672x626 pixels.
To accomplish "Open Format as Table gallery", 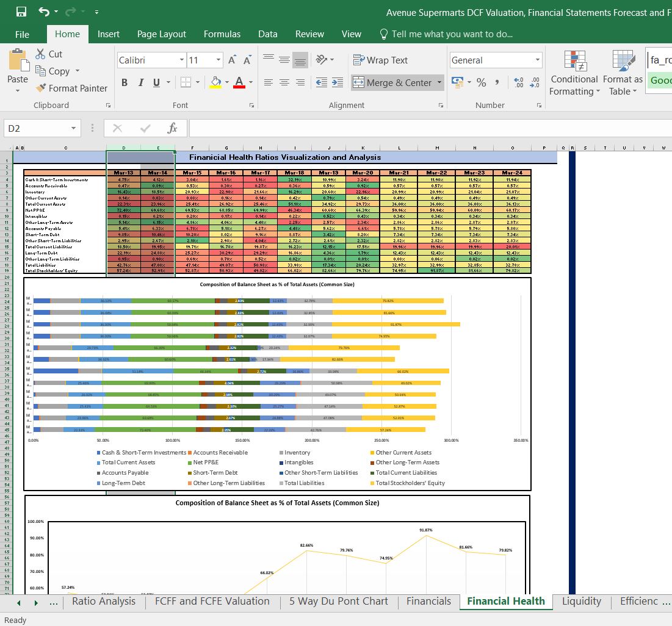I will click(x=623, y=72).
